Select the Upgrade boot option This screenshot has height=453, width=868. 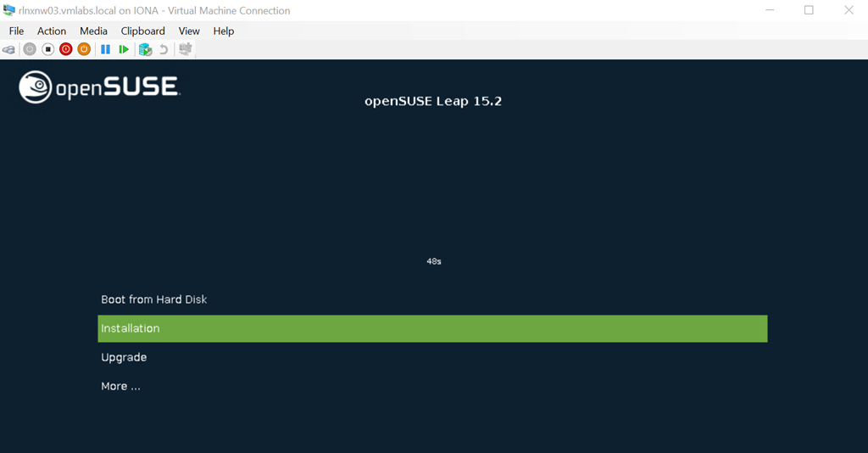(124, 357)
